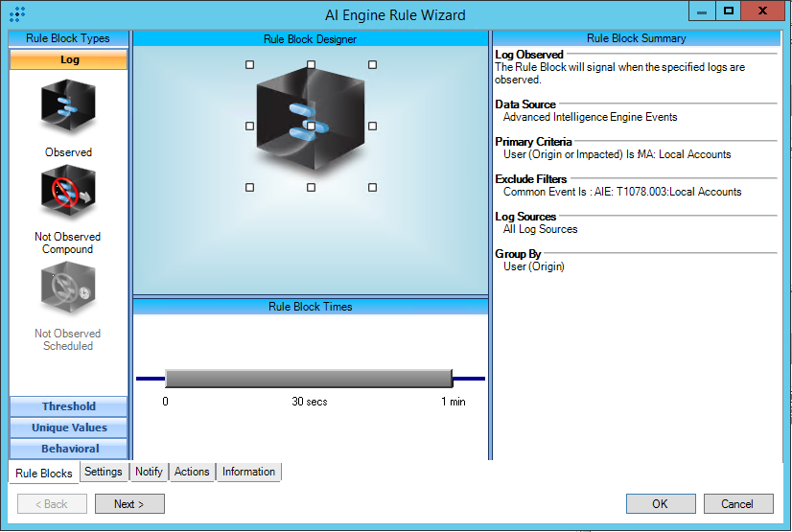This screenshot has height=532, width=792.
Task: Click bottom-right resize handle of rule block
Action: 372,188
